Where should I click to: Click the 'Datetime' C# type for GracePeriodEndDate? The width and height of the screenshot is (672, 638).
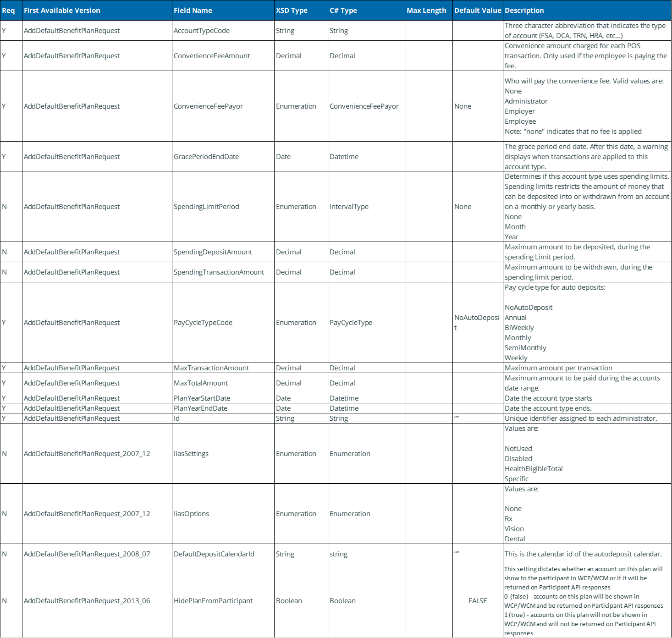coord(366,157)
